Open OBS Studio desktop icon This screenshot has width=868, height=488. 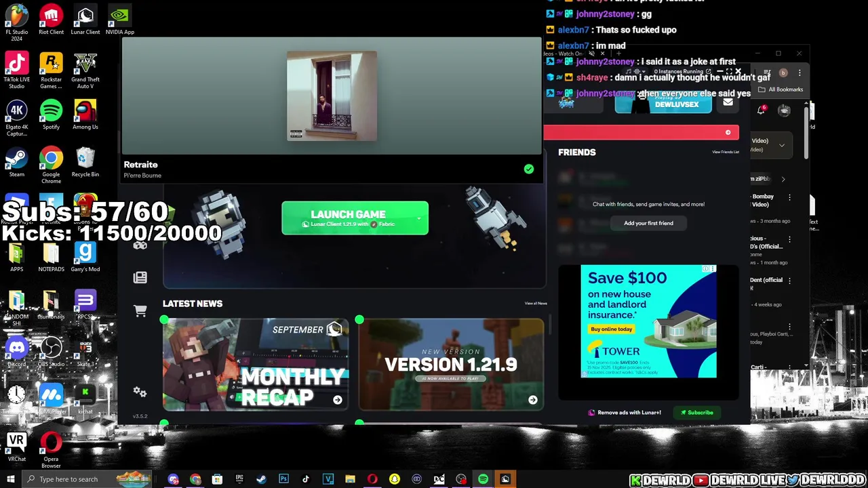coord(51,352)
